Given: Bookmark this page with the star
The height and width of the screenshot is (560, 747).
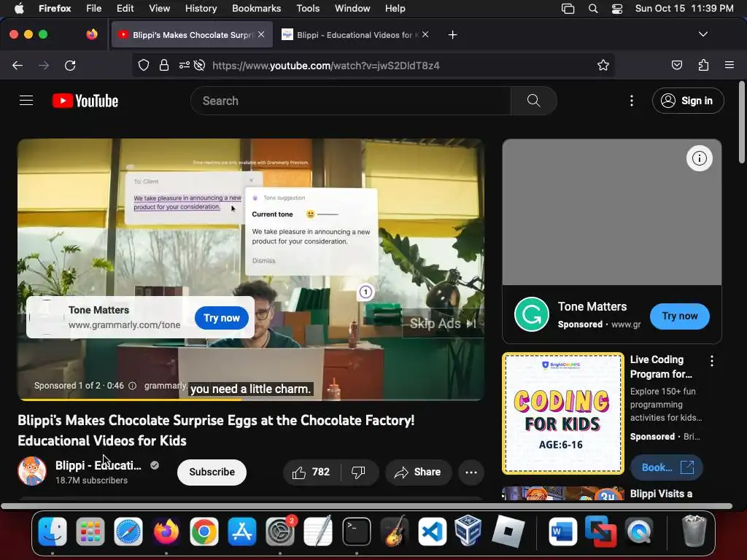Looking at the screenshot, I should pos(603,65).
